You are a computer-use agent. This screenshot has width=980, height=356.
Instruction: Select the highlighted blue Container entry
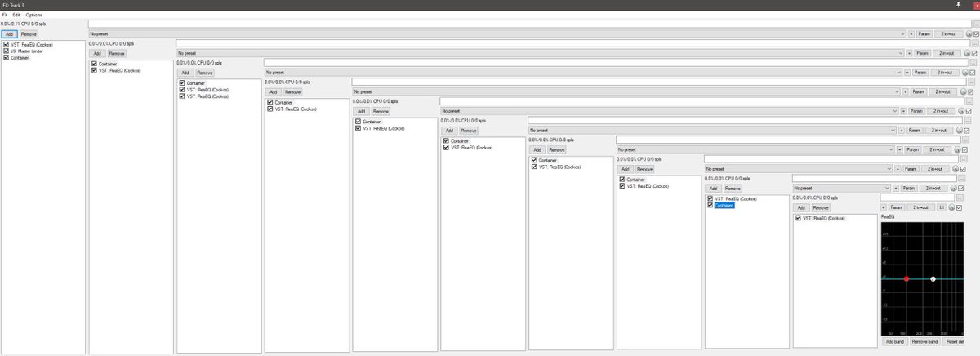tap(724, 205)
